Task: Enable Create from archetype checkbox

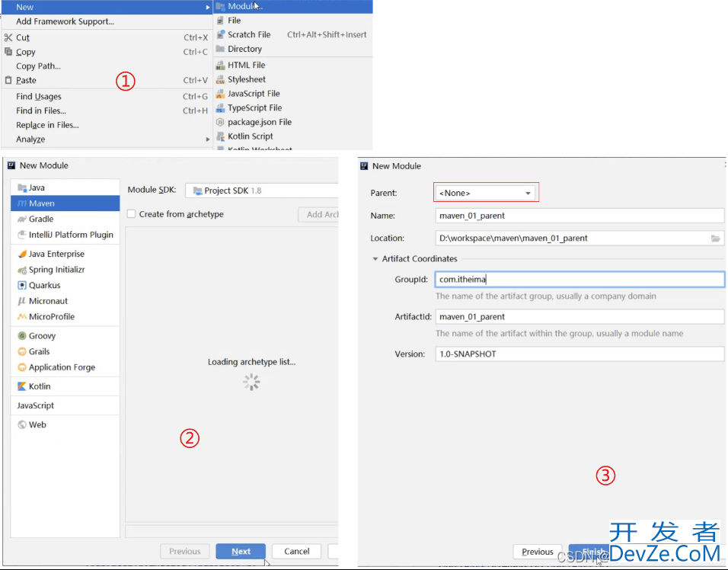Action: point(132,213)
